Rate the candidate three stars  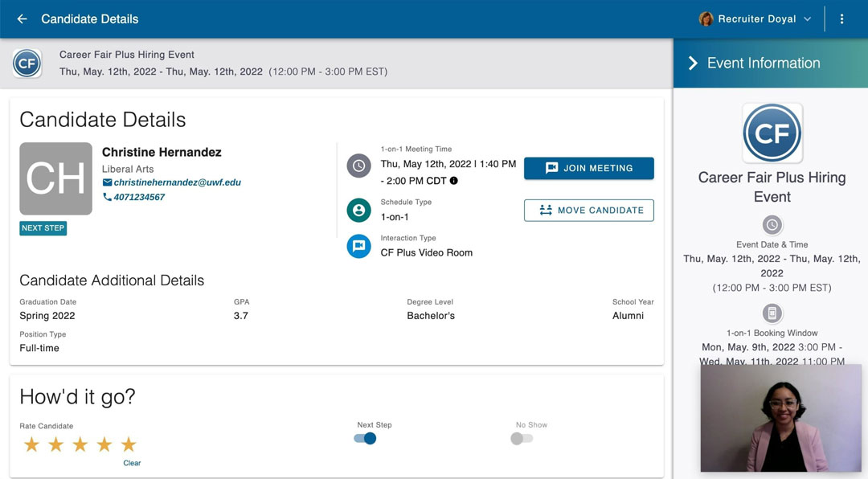pos(80,444)
